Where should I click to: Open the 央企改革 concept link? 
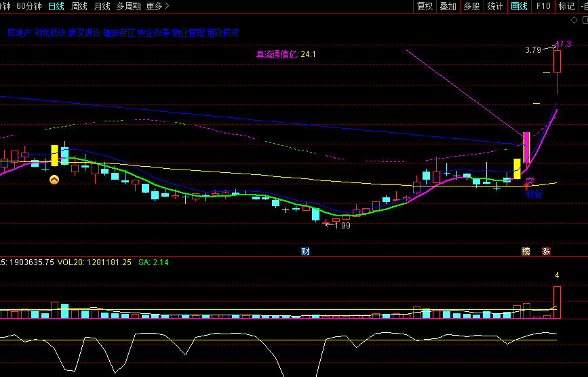click(153, 33)
